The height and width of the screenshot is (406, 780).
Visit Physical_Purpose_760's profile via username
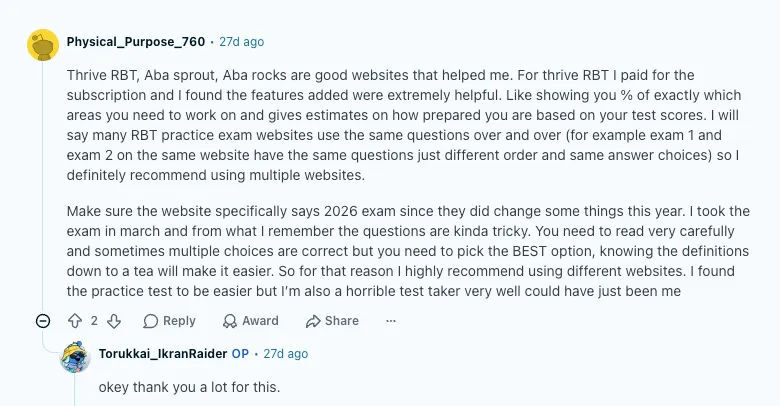pos(136,42)
